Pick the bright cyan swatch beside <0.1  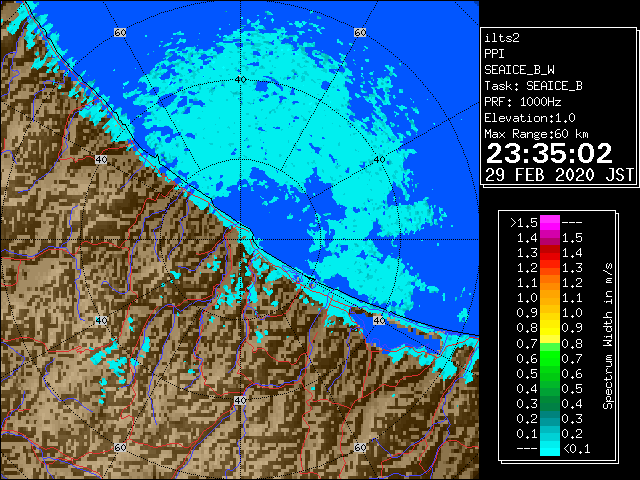[x=549, y=449]
